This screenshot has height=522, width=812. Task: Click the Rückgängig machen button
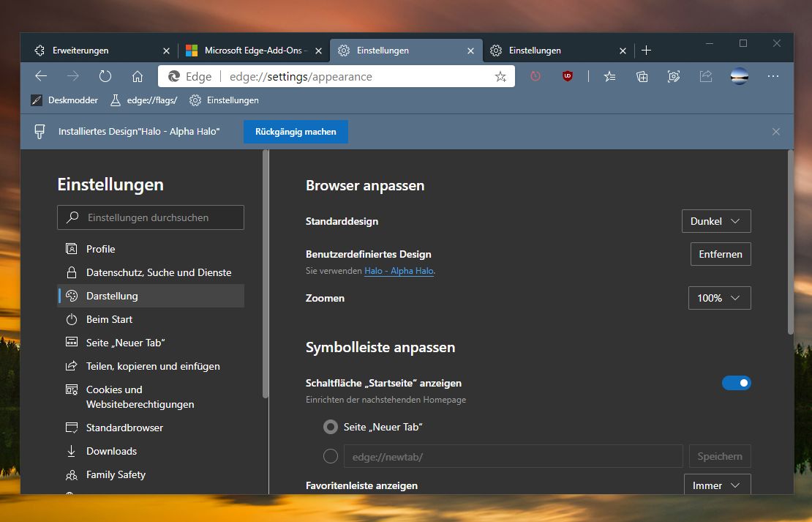296,132
